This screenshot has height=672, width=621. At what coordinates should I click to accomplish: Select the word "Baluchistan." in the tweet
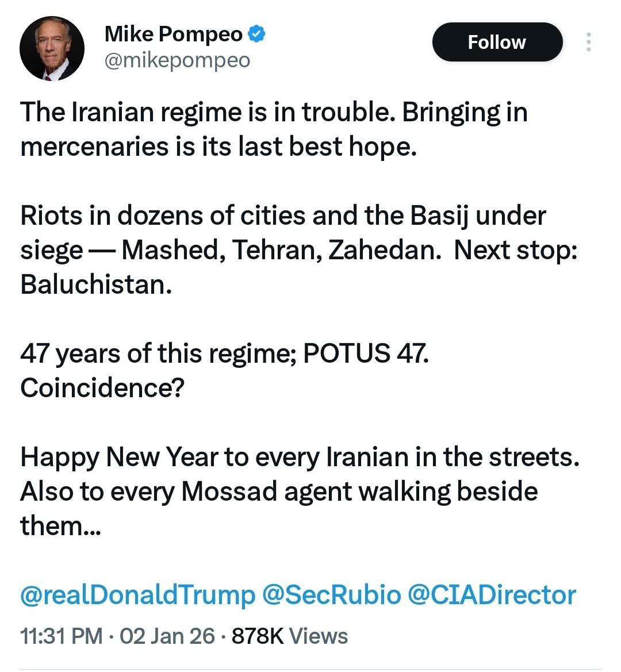[96, 285]
